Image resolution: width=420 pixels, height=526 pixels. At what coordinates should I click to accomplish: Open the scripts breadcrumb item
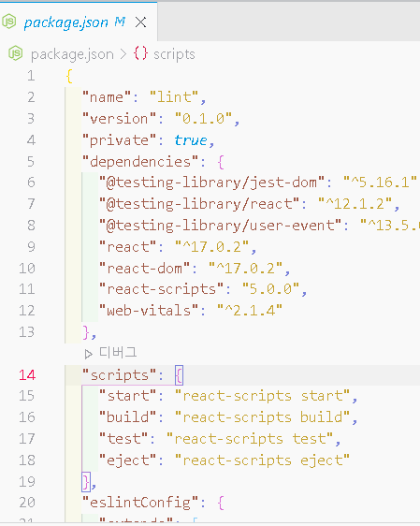tap(174, 54)
